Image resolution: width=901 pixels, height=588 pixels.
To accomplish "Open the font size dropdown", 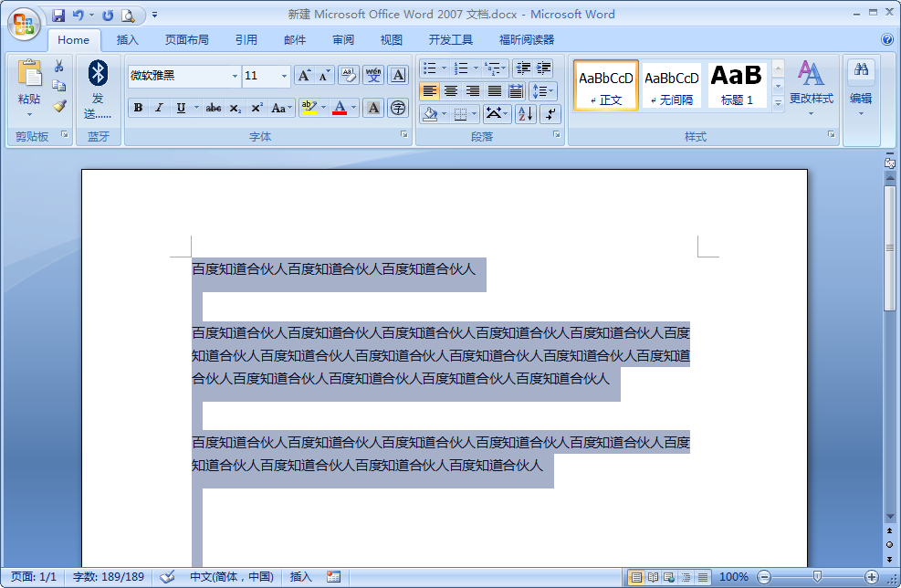I will [x=284, y=76].
